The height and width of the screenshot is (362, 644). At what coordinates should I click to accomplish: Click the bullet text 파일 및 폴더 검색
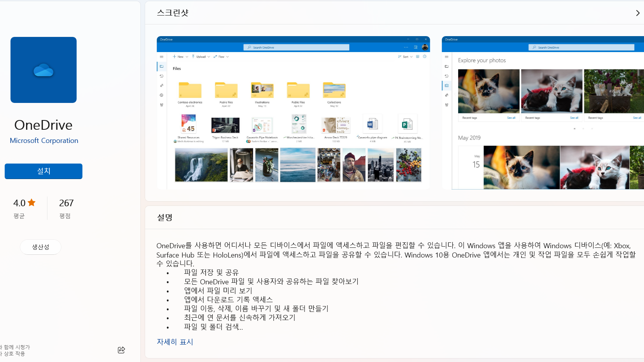pos(213,327)
